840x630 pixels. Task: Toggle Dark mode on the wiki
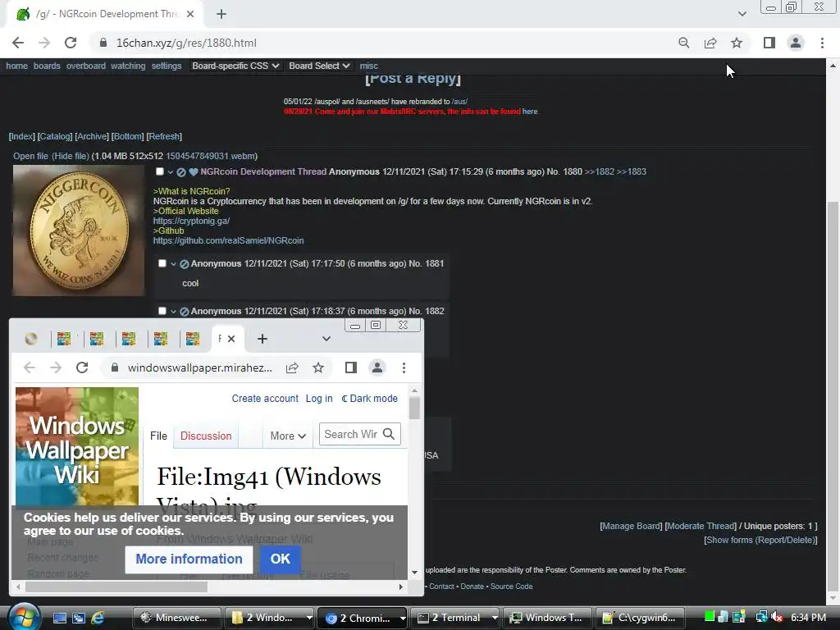tap(370, 399)
